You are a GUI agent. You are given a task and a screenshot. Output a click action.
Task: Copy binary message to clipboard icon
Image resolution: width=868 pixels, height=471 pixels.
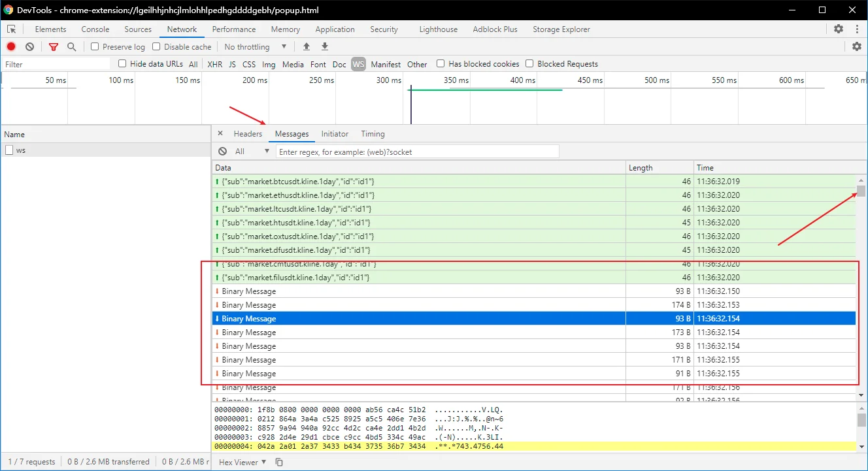coord(279,462)
